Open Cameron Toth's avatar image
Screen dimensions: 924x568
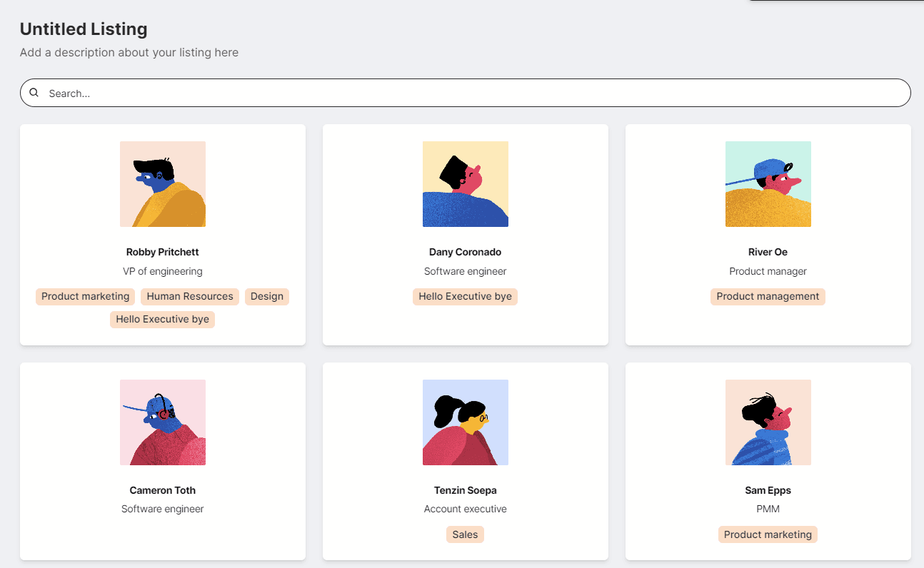click(163, 422)
